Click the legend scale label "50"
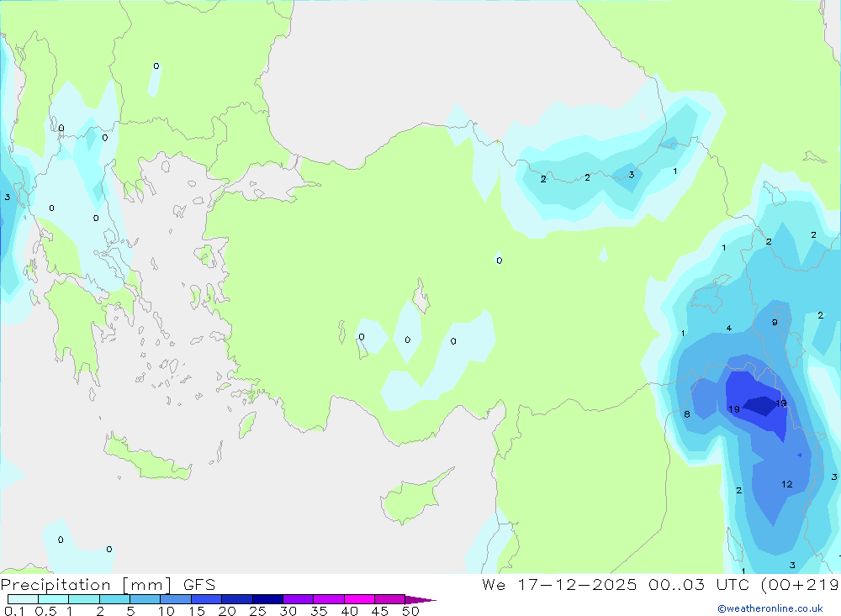This screenshot has height=616, width=841. click(410, 611)
